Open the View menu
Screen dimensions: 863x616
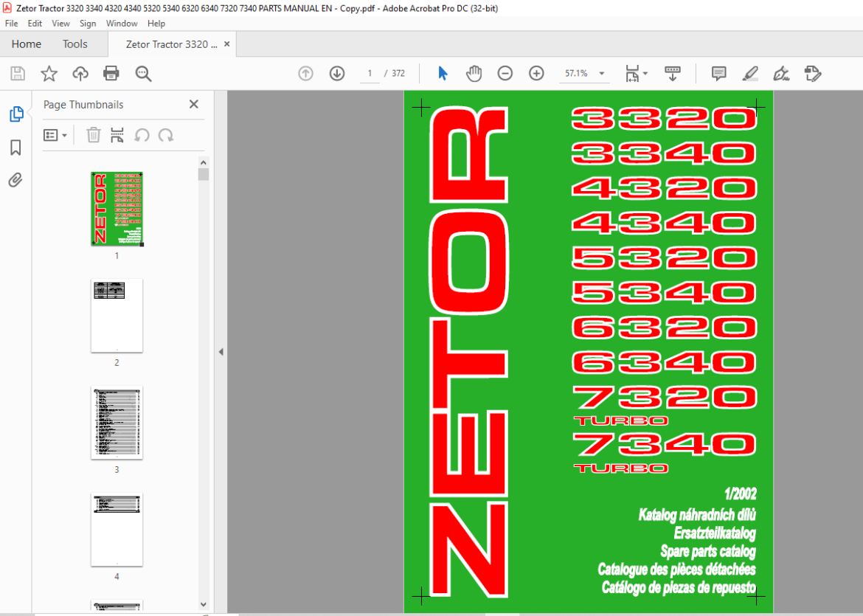(x=60, y=24)
